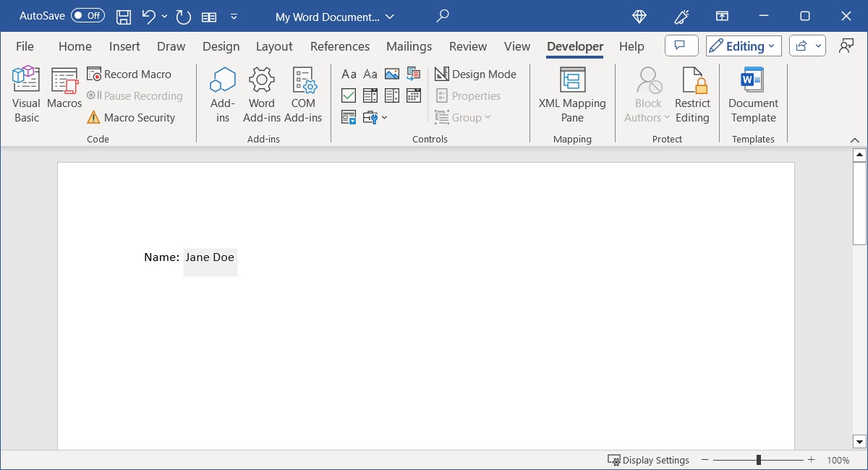Open Visual Basic editor
Image resolution: width=868 pixels, height=470 pixels.
(25, 94)
